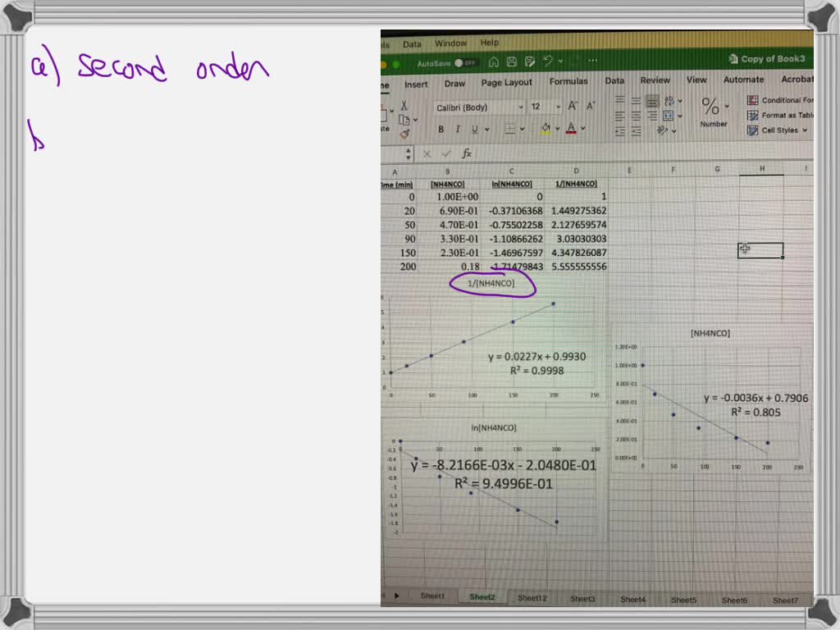
Task: Apply Bold formatting to the selected cell
Action: pyautogui.click(x=441, y=129)
